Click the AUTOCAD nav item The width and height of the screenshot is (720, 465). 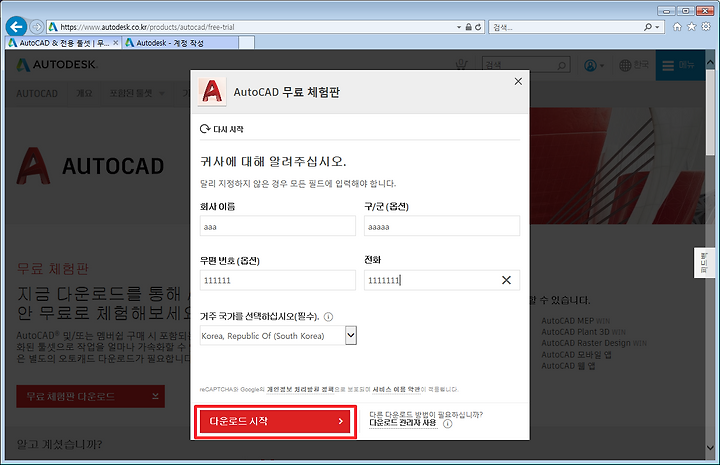point(37,94)
